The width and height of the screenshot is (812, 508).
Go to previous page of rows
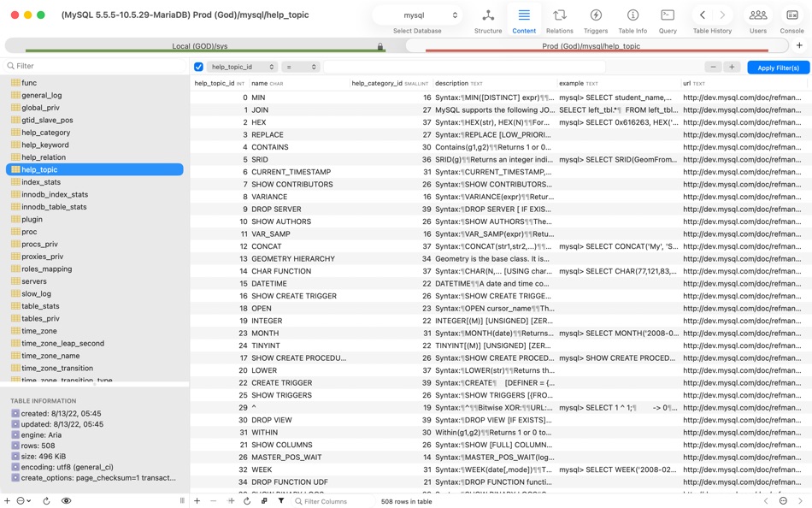(766, 501)
